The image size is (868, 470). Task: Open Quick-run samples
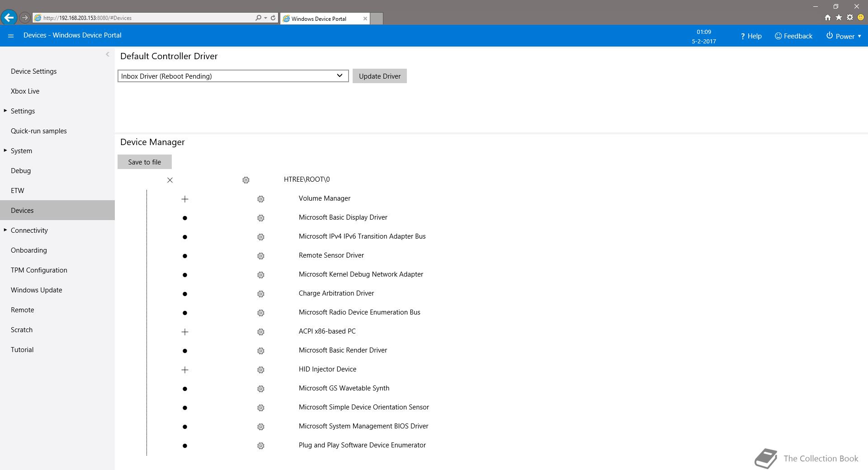(x=39, y=131)
